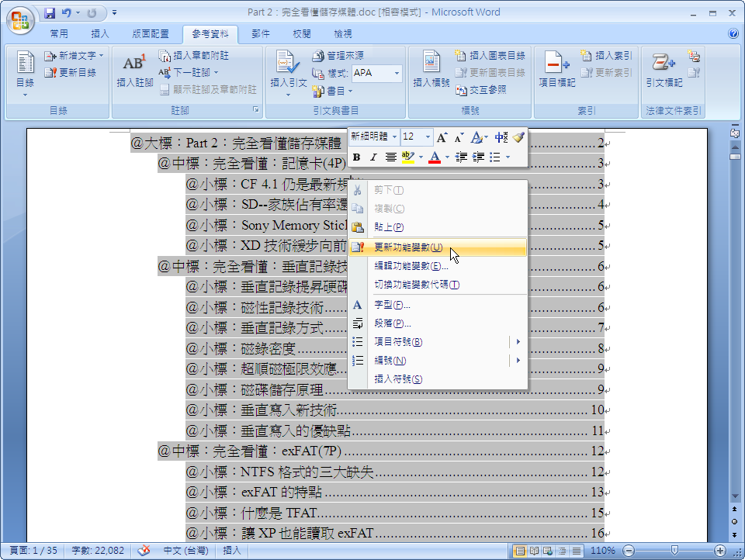Undo the last action
745x560 pixels.
pos(66,13)
